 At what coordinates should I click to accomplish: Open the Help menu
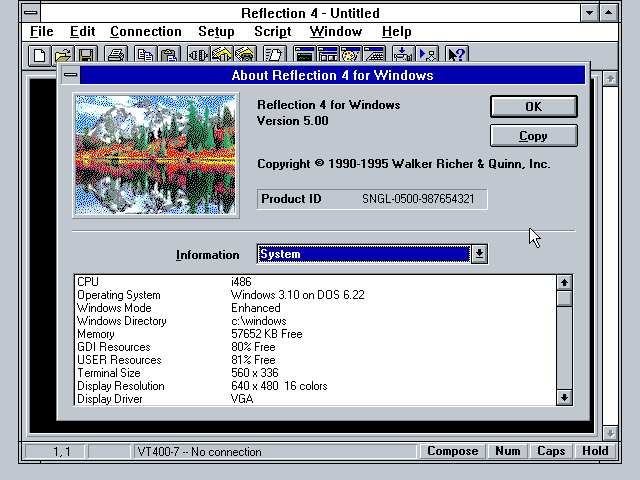396,31
